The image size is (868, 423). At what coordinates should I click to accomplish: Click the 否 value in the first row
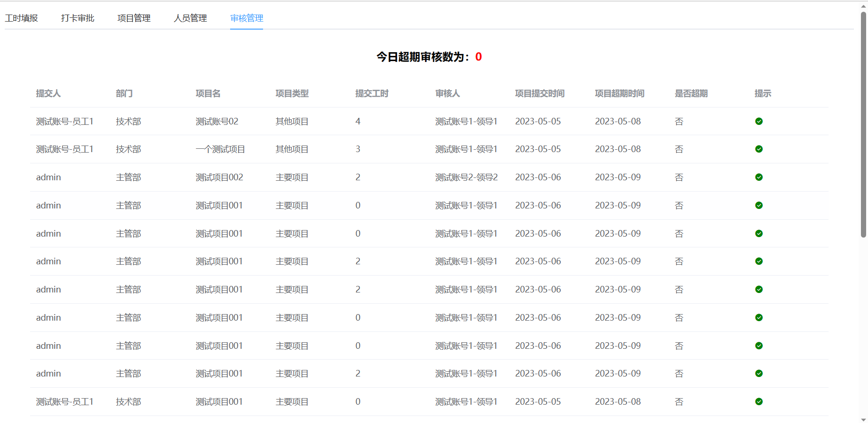click(x=679, y=121)
